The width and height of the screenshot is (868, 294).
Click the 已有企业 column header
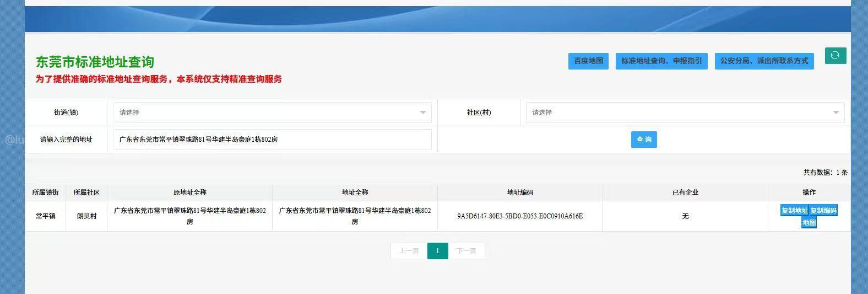(x=685, y=193)
